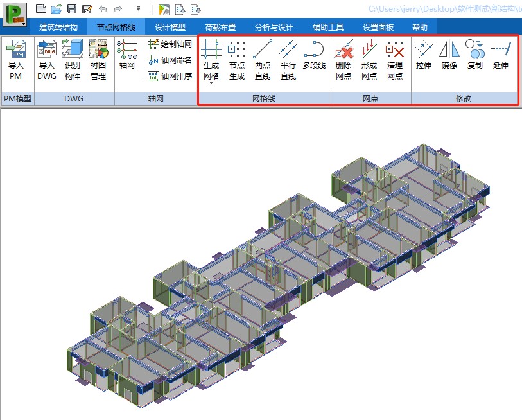
Task: Switch to the 荷载布置 ribbon tab
Action: pyautogui.click(x=220, y=28)
